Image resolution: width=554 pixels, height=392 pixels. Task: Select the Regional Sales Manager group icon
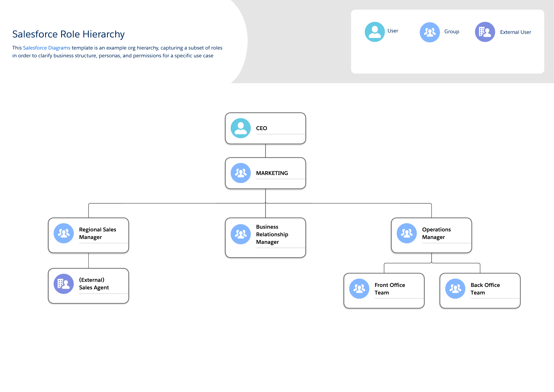(64, 233)
